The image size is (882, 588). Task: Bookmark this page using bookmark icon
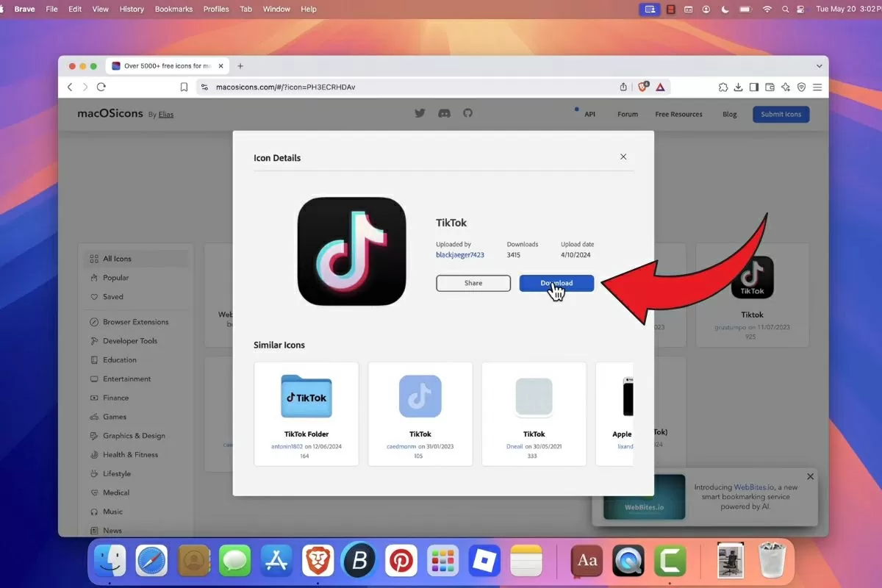point(184,87)
